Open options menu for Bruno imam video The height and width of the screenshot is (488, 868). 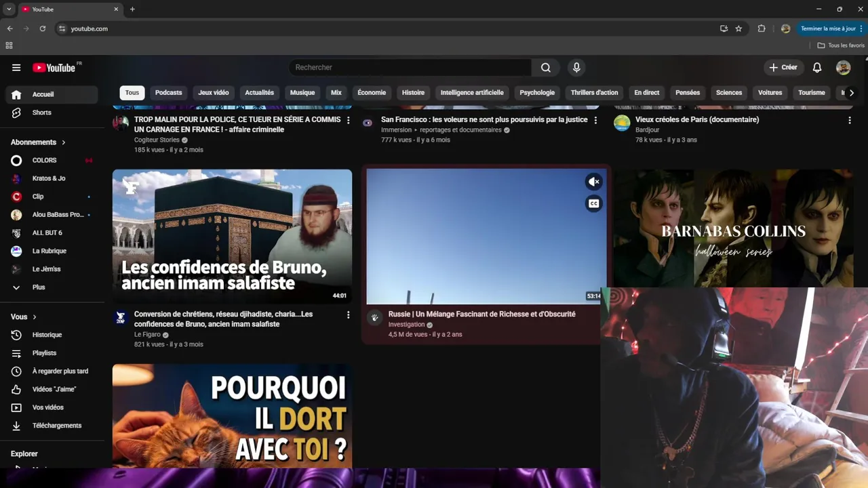pos(349,314)
